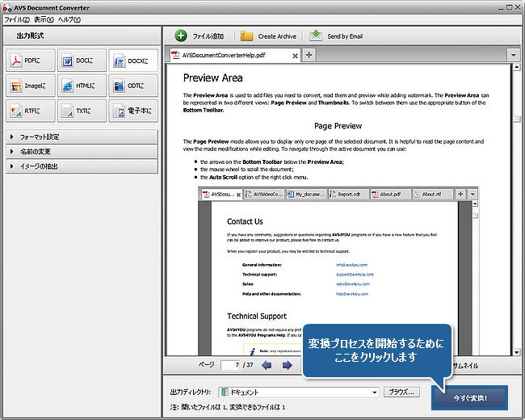Click the Preview Area heading in document

click(212, 78)
